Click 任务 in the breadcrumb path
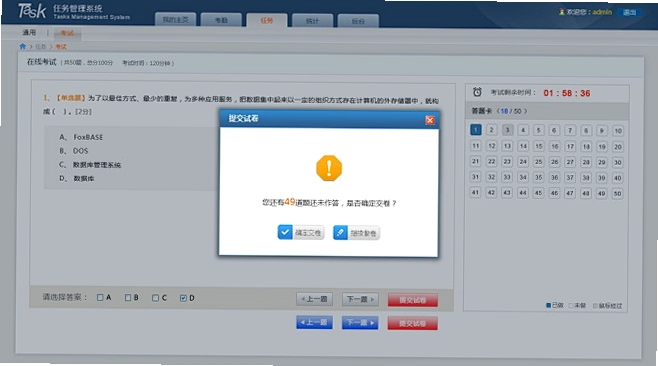Screen dimensions: 658x366 click(x=41, y=47)
